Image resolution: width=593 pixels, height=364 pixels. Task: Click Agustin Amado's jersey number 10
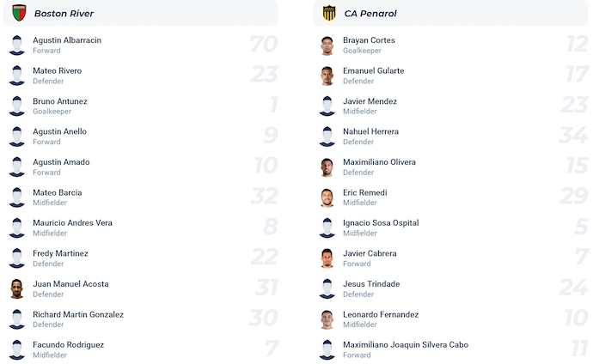[x=265, y=167]
